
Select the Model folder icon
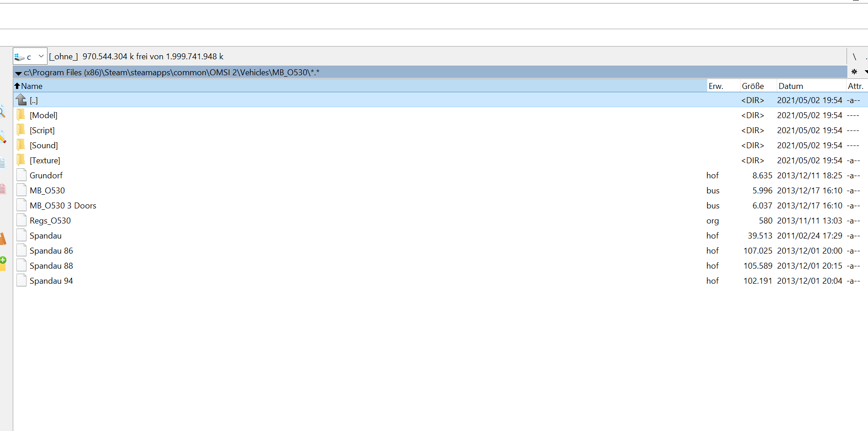tap(21, 115)
